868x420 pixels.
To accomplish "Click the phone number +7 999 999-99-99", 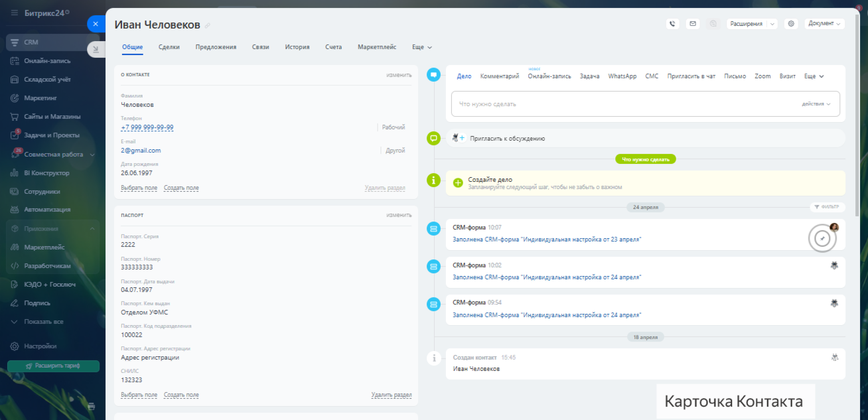I will pyautogui.click(x=147, y=127).
